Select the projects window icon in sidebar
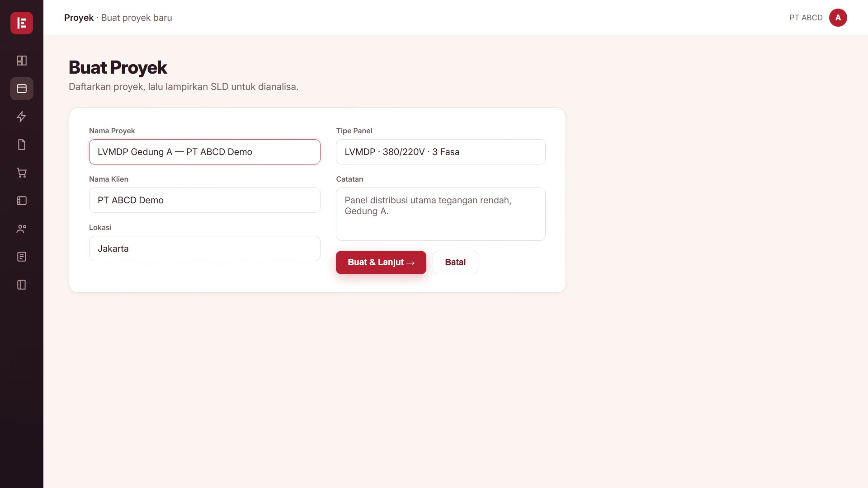868x488 pixels. pyautogui.click(x=22, y=89)
